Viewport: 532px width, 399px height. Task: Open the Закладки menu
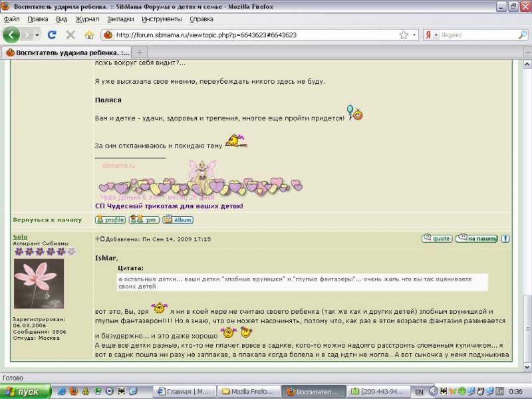click(120, 19)
